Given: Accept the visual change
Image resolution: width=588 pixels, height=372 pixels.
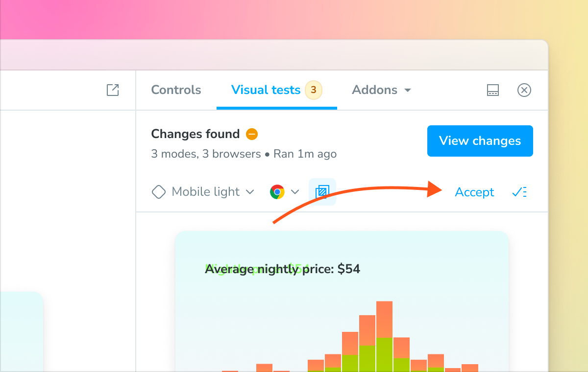Looking at the screenshot, I should click(x=474, y=192).
